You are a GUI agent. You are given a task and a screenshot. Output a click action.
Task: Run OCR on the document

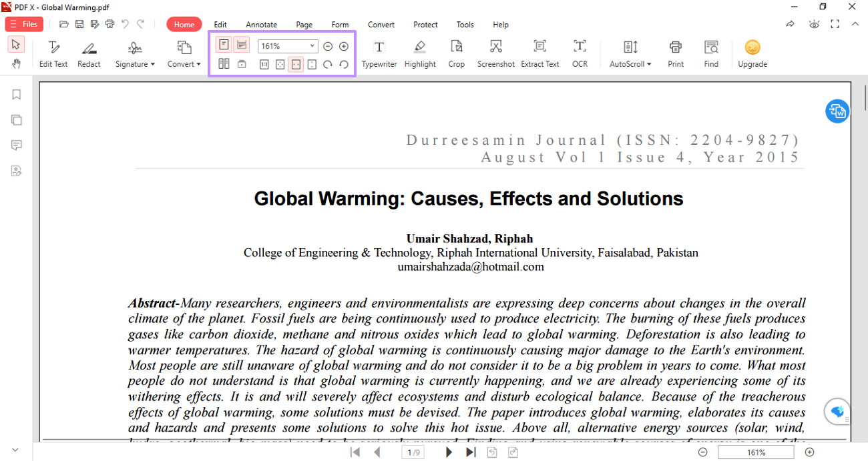pyautogui.click(x=579, y=53)
